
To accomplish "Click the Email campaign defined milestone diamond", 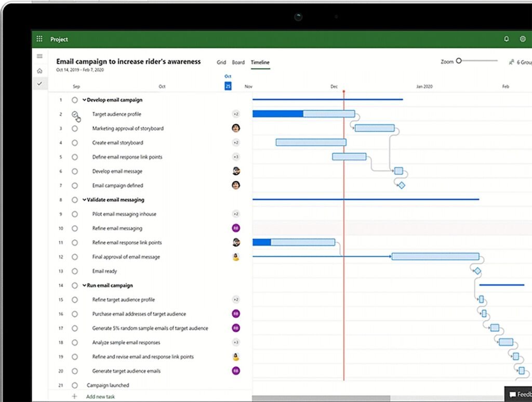I will click(x=401, y=185).
